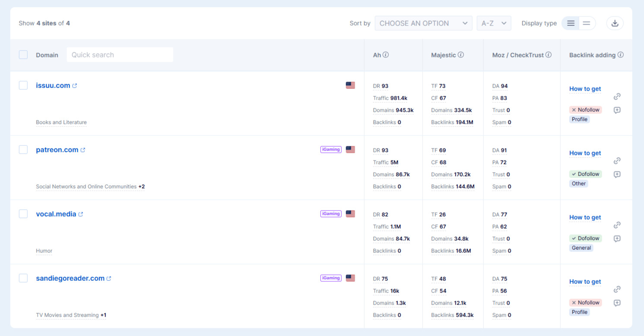Click the add comment icon for patreon.com

point(617,174)
